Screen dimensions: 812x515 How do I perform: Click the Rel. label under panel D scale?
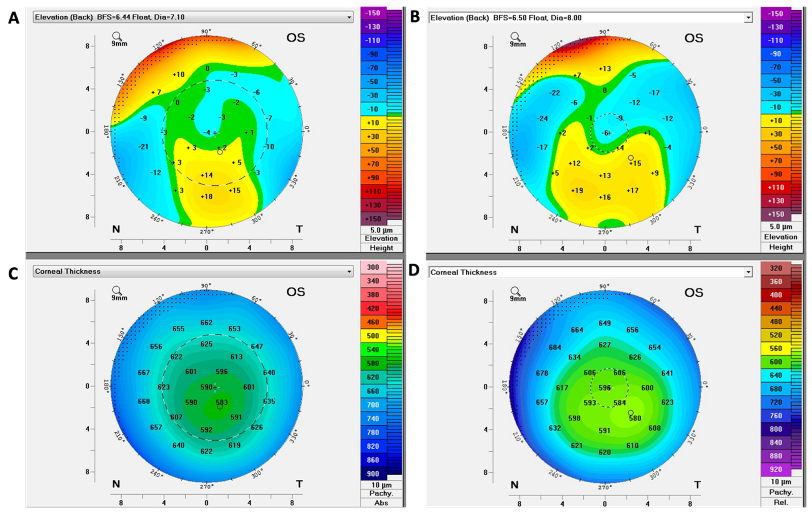(781, 502)
